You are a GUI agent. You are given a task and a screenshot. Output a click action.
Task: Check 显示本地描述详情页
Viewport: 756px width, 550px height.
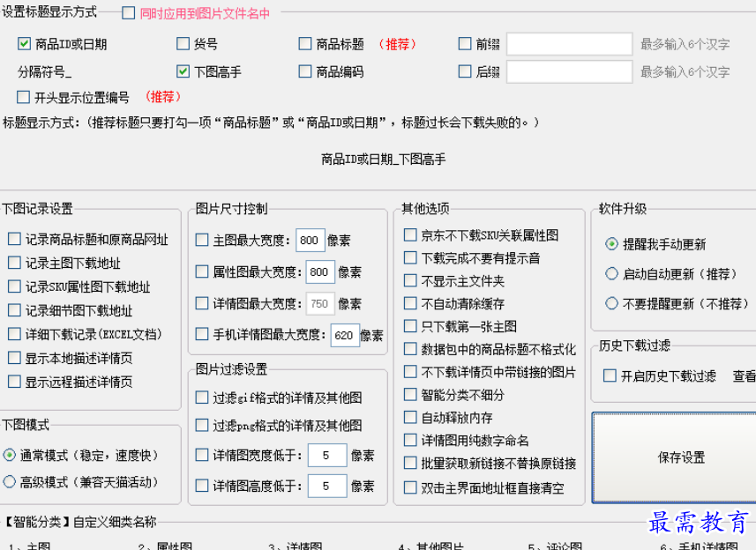pyautogui.click(x=14, y=358)
